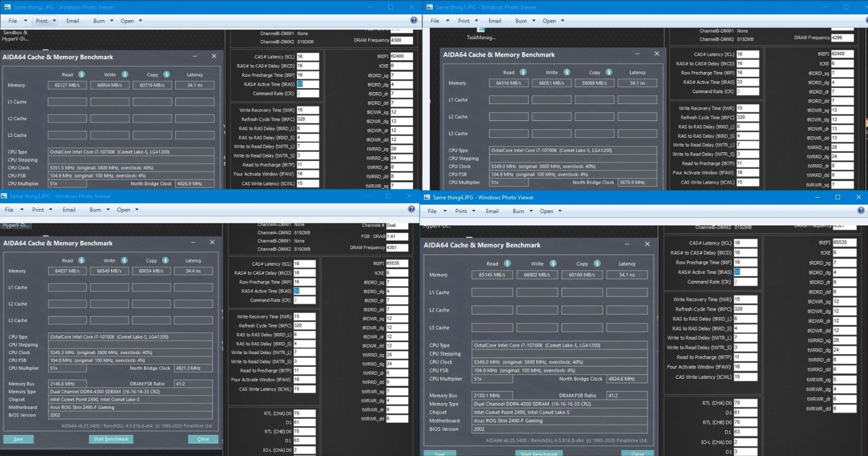This screenshot has width=868, height=456.
Task: Click Photo Viewer title icon of Same thing2.JPG
Action: pos(7,7)
